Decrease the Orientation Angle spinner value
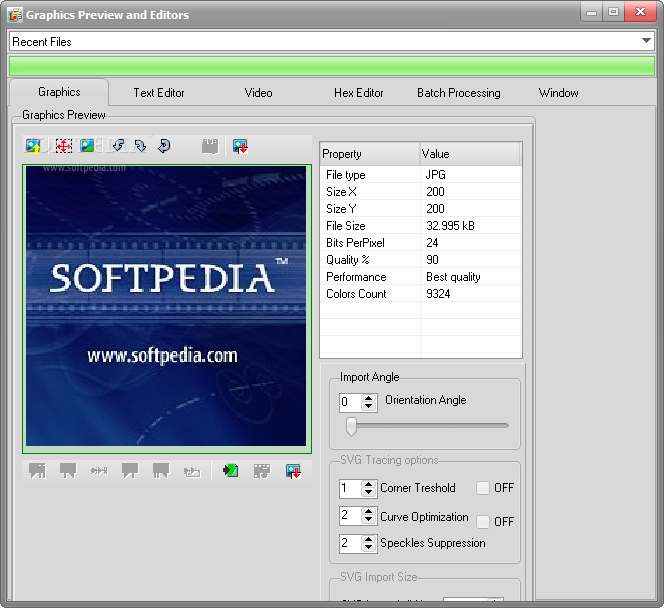664x608 pixels. pos(369,406)
